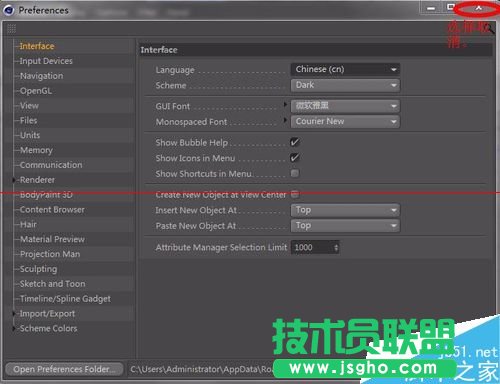
Task: Uncheck Show Icons in Menu
Action: tap(295, 158)
